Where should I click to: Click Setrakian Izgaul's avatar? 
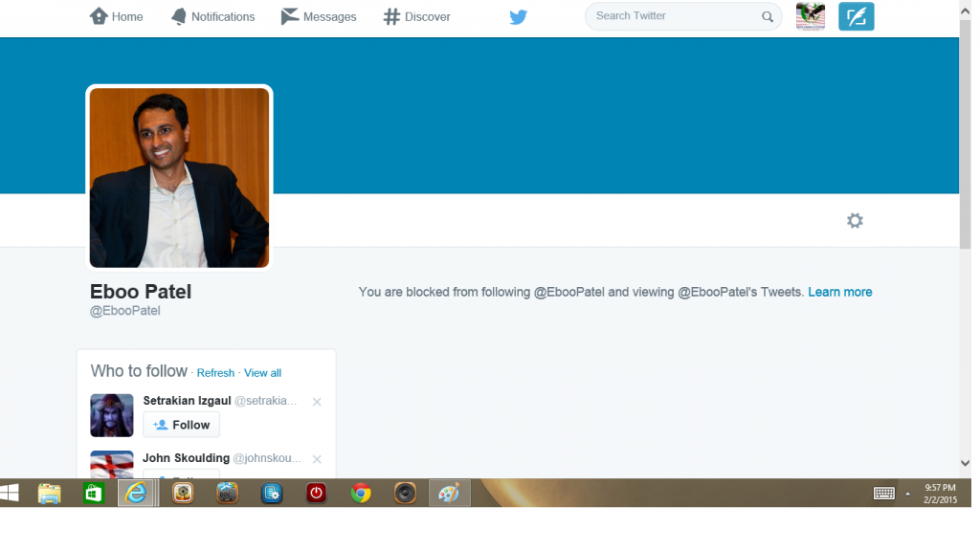coord(112,415)
